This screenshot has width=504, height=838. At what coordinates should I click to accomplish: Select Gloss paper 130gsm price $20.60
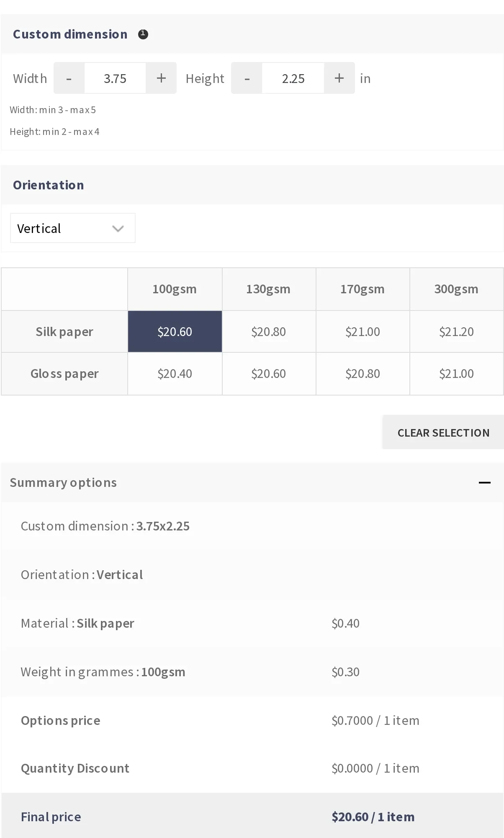click(x=269, y=373)
